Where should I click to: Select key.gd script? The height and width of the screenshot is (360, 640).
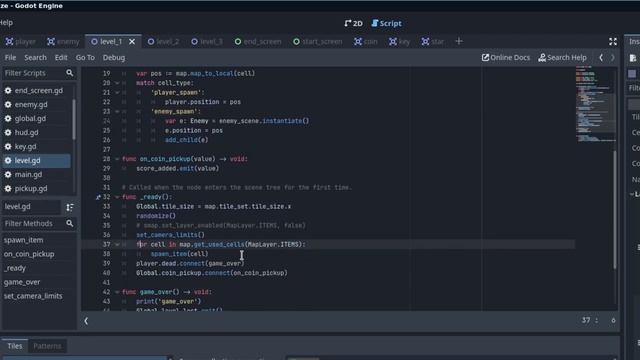point(37,146)
